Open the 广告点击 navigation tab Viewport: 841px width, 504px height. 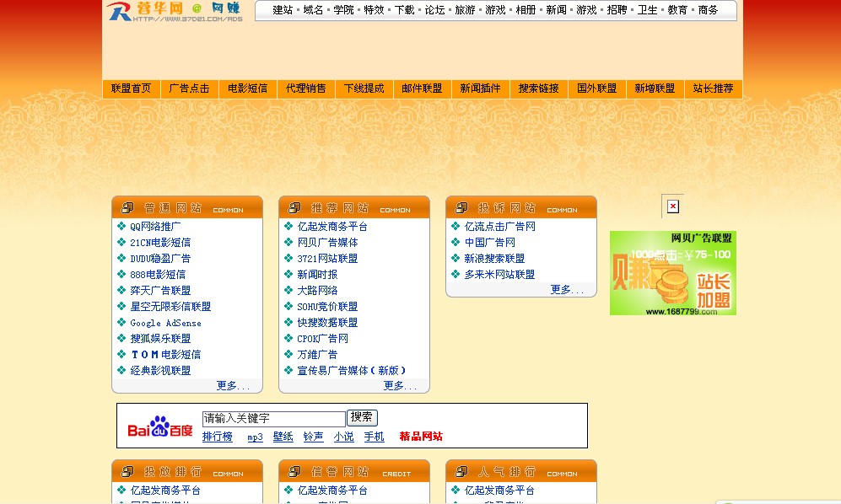point(189,88)
